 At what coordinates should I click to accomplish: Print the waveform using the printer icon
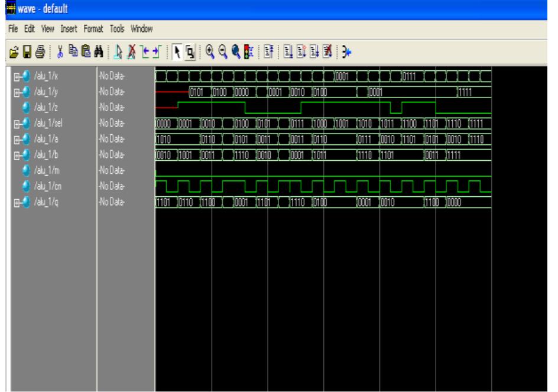click(x=40, y=52)
